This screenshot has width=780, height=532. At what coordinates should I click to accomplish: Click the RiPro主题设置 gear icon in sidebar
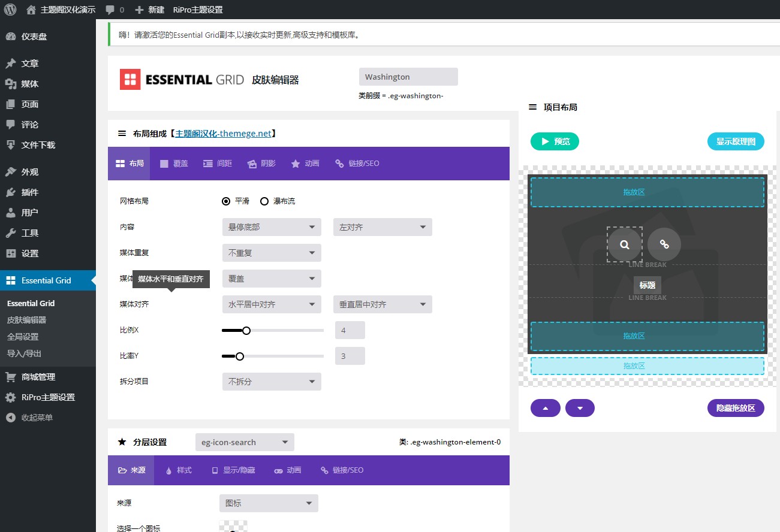(x=10, y=397)
